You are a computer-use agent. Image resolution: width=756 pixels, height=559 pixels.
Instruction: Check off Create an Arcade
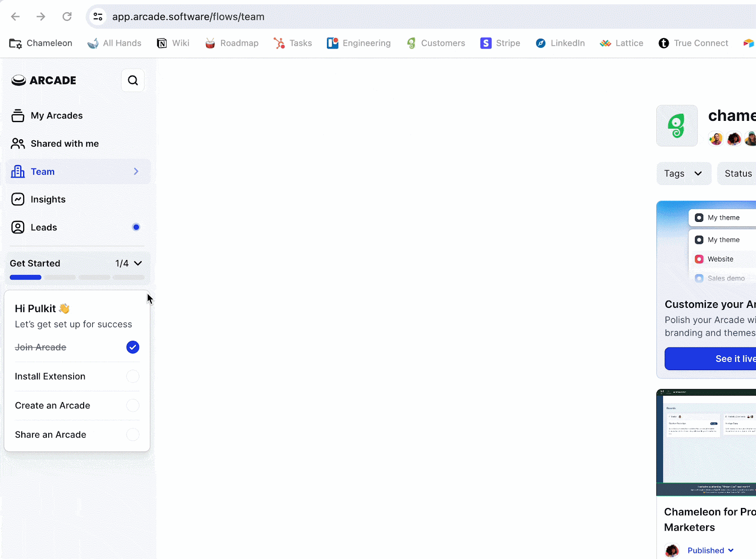pyautogui.click(x=133, y=406)
